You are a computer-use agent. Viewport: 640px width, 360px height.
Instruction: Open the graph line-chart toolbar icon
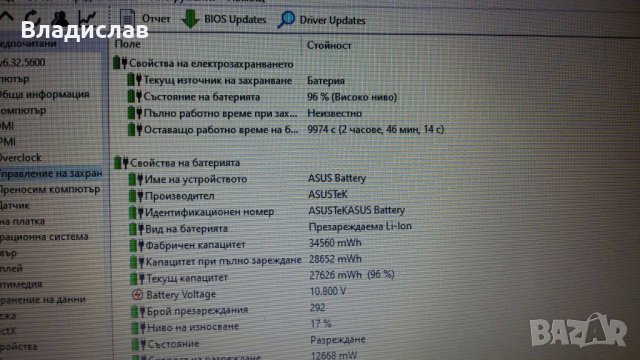click(x=87, y=17)
